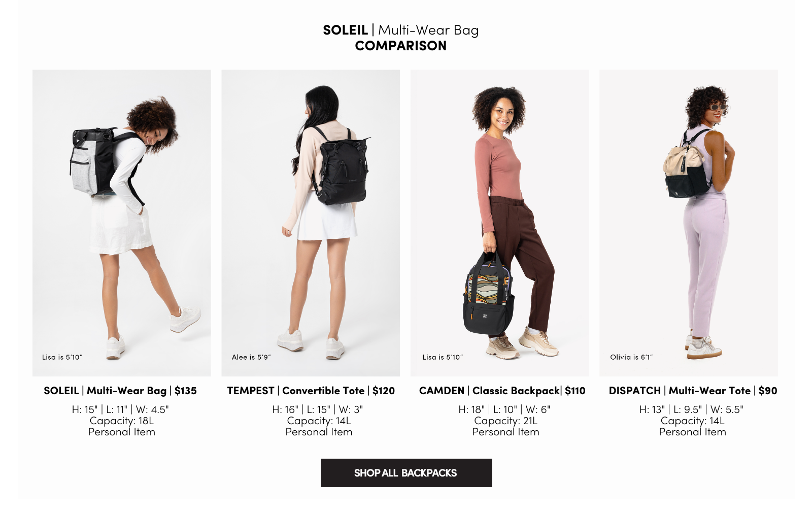The image size is (812, 508).
Task: Open the CAMDEN Classic Backpack product photo
Action: [x=499, y=223]
